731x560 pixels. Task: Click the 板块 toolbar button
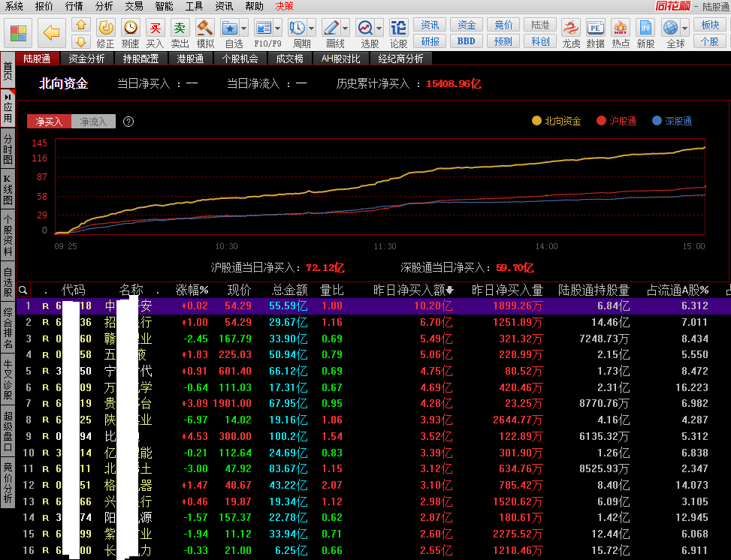pos(710,25)
